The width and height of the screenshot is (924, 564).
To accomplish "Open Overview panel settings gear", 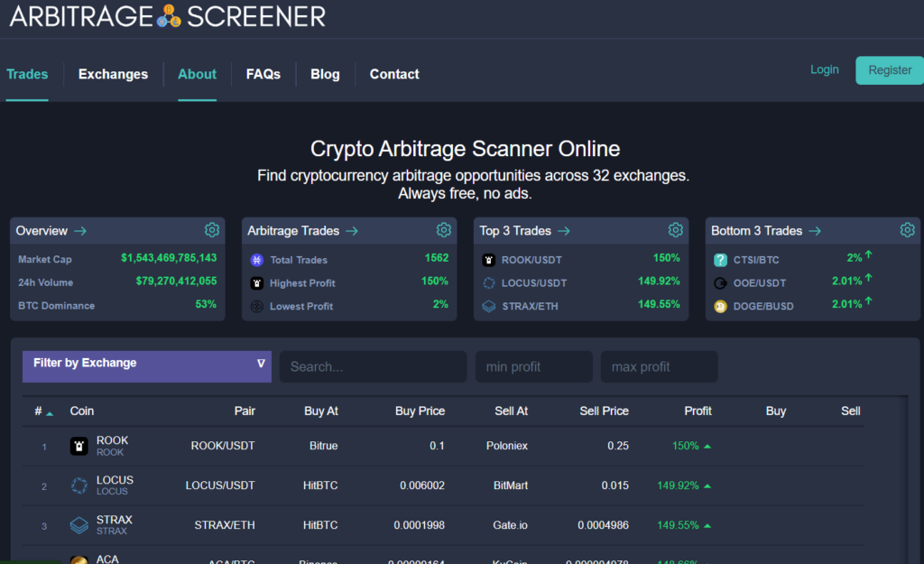I will [212, 230].
